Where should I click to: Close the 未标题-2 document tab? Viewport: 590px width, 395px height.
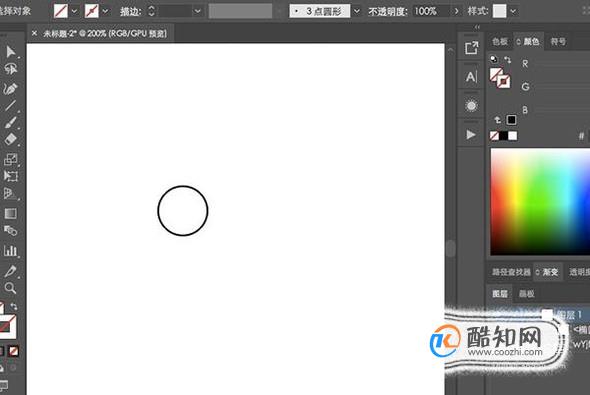(x=34, y=33)
